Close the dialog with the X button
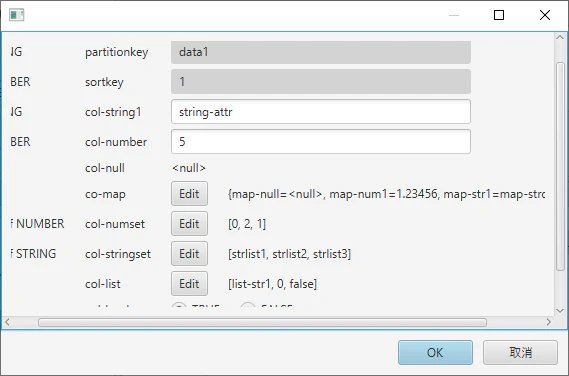 pos(545,15)
